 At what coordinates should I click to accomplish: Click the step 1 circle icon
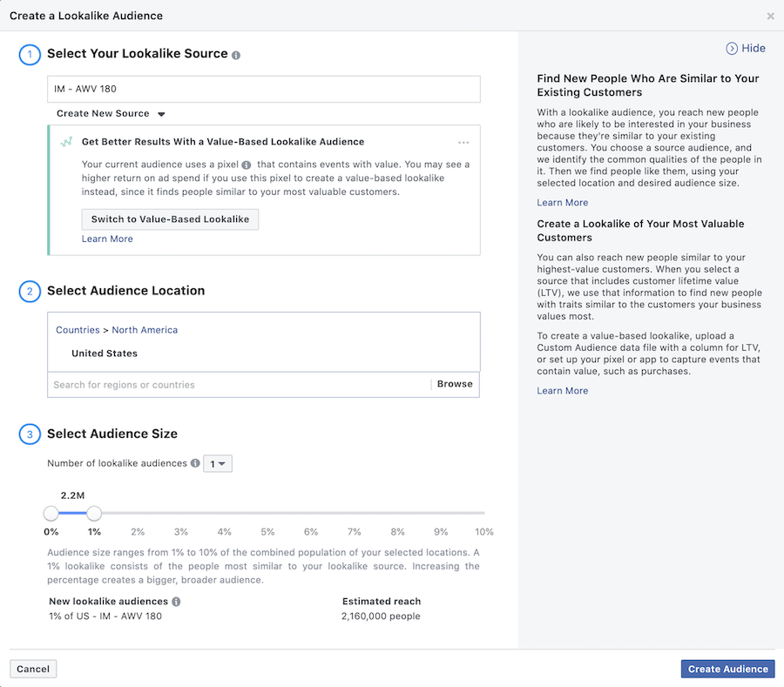29,53
